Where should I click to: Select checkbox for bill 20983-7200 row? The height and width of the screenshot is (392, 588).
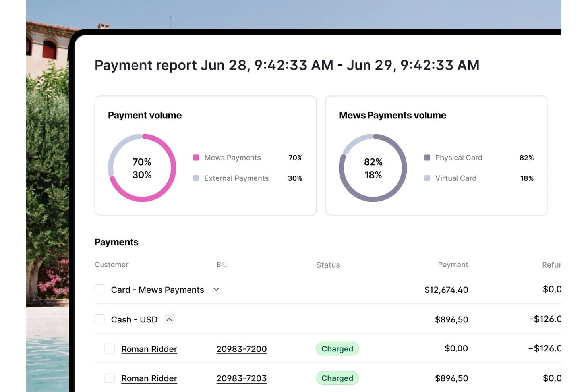110,348
